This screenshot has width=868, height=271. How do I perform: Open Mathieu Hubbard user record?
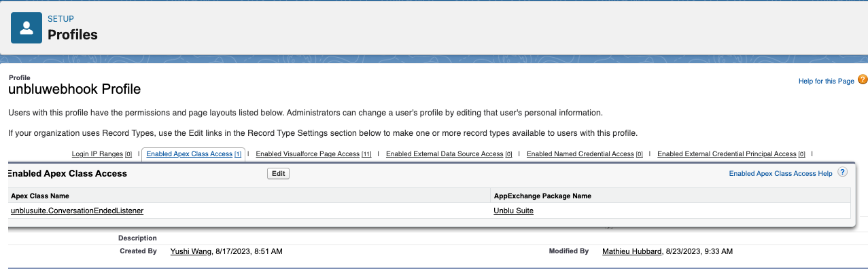pyautogui.click(x=632, y=251)
